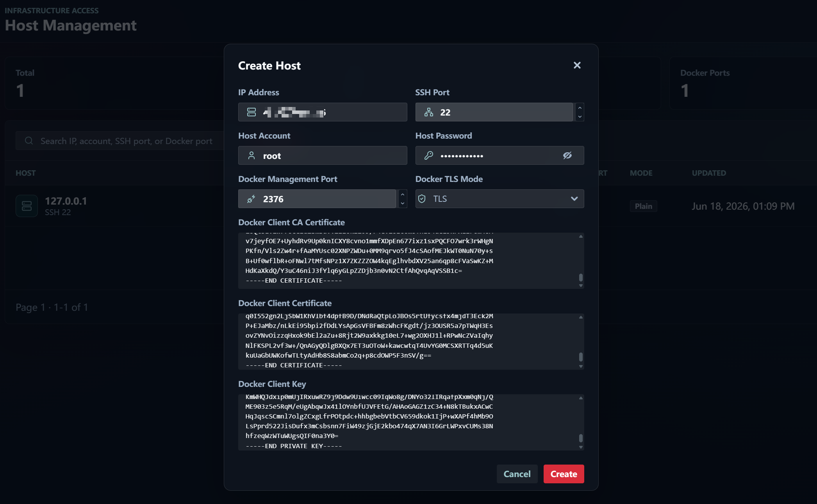Click the server icon in IP Address field

[x=252, y=112]
